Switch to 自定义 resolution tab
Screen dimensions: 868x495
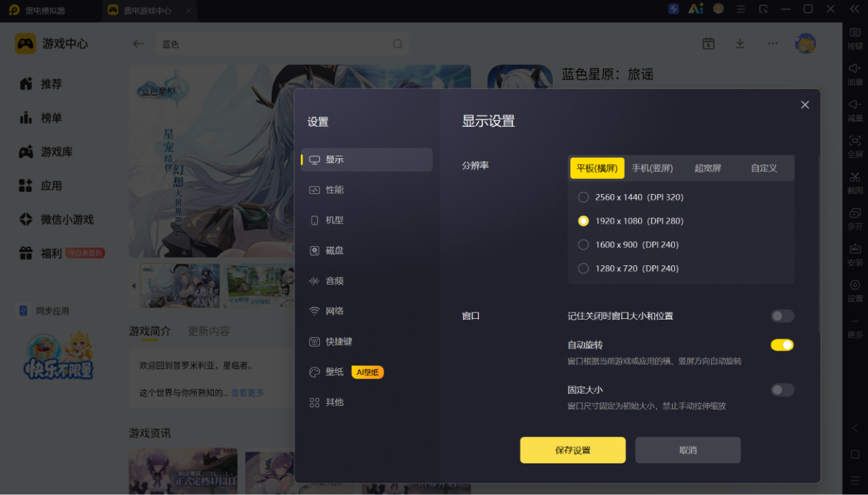tap(764, 168)
